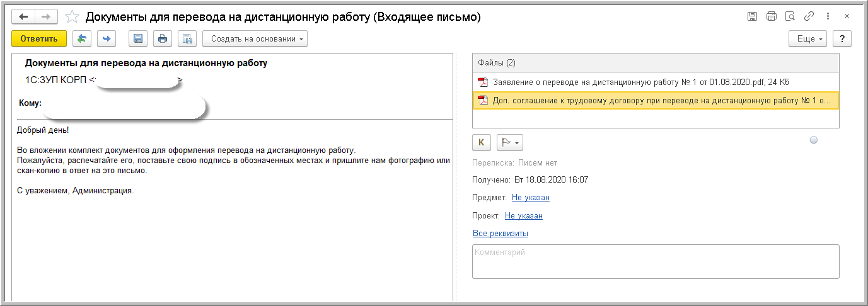Copy link using the chain icon
Image resolution: width=868 pixels, height=306 pixels.
pos(809,17)
